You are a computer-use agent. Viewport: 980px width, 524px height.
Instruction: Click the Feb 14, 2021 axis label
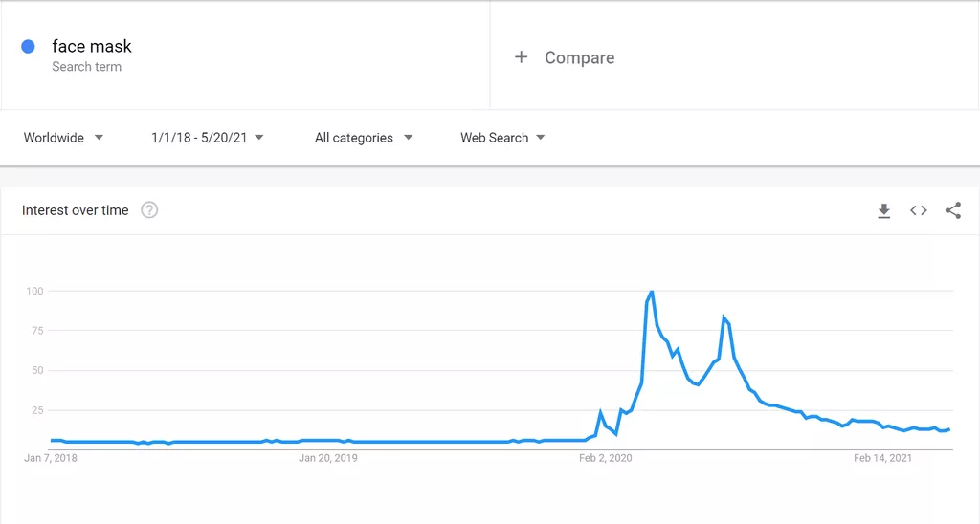882,458
